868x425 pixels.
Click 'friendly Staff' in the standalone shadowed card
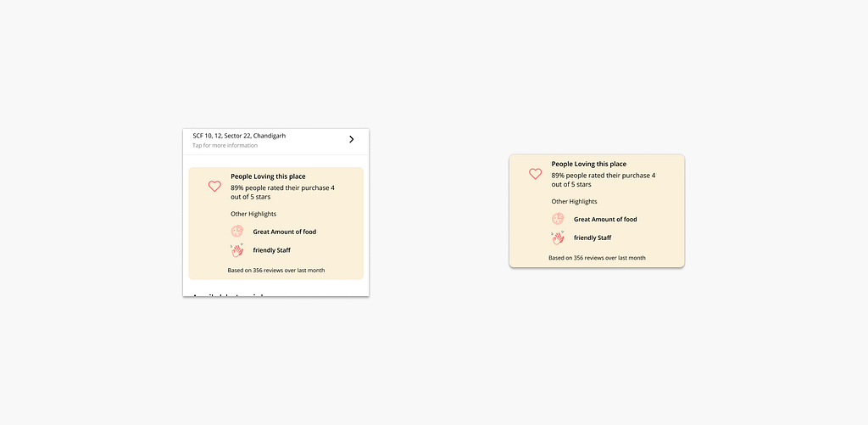click(593, 238)
